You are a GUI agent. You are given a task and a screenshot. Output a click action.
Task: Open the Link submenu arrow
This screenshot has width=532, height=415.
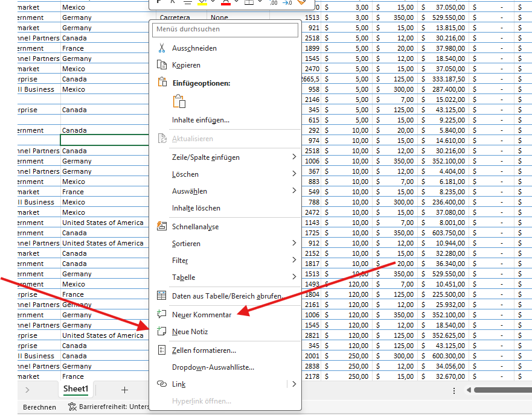pyautogui.click(x=294, y=384)
